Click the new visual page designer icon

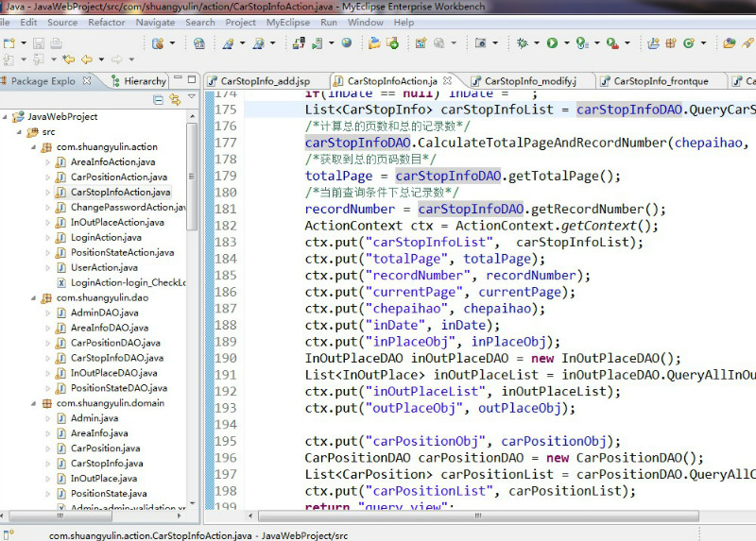point(421,43)
